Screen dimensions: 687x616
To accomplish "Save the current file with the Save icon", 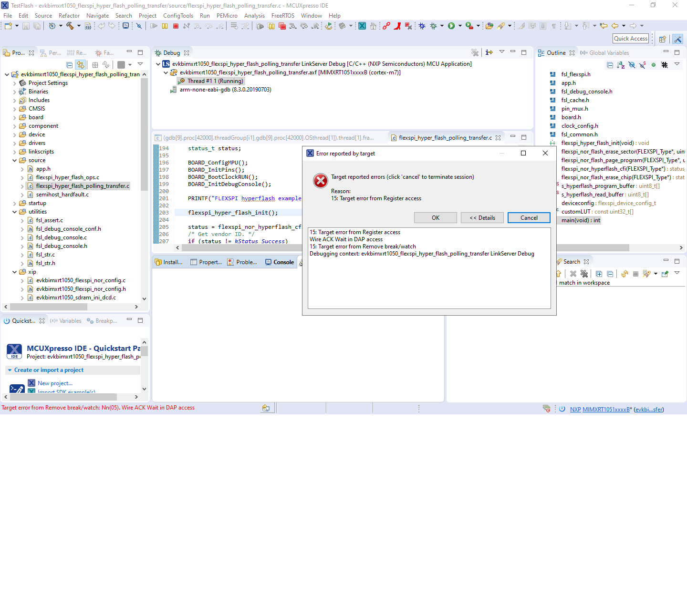I will tap(25, 26).
